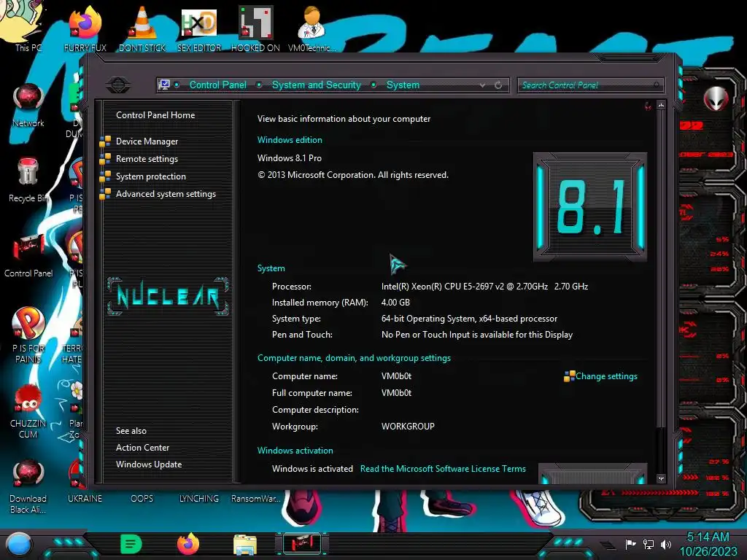
Task: Read the Microsoft Software License Terms
Action: click(x=443, y=469)
